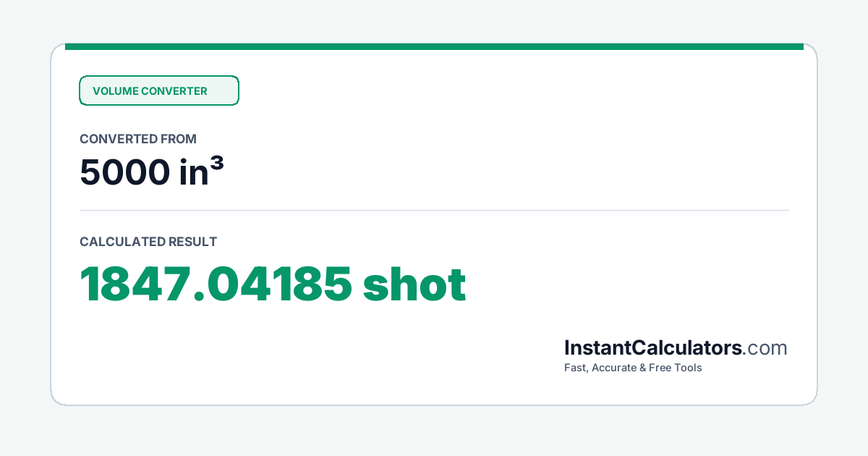Click the horizontal divider line
Image resolution: width=868 pixels, height=456 pixels.
tap(434, 210)
